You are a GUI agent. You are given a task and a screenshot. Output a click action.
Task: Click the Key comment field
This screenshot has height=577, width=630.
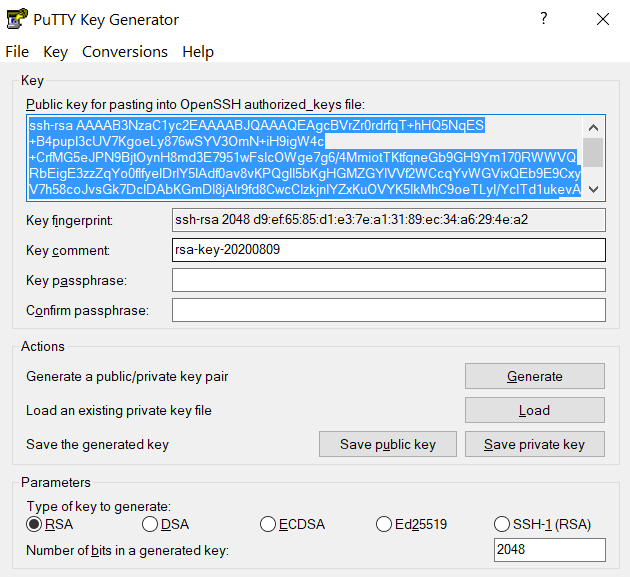(x=389, y=250)
